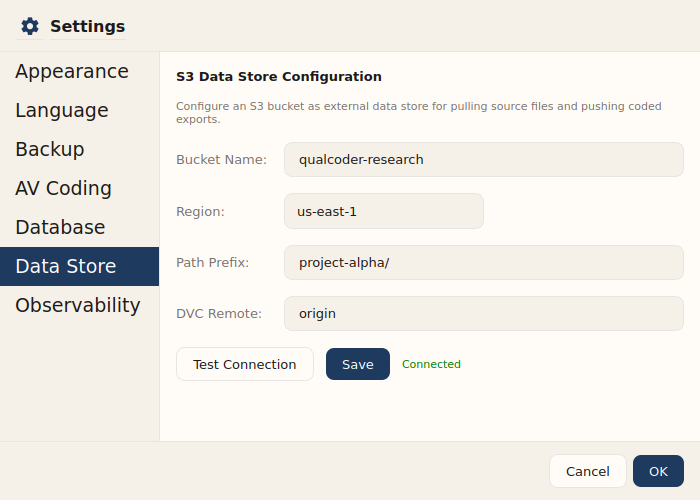The width and height of the screenshot is (700, 500).
Task: Click the Settings gear icon
Action: pos(30,26)
